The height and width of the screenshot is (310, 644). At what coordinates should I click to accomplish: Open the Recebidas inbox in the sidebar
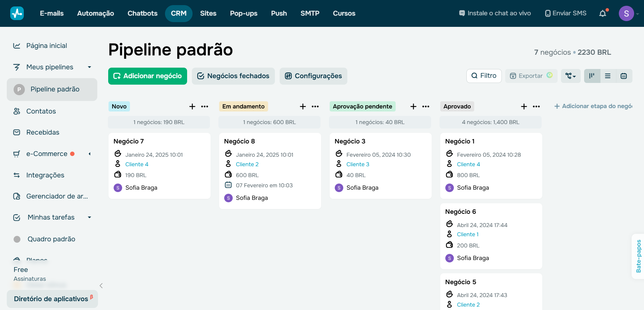(x=43, y=132)
